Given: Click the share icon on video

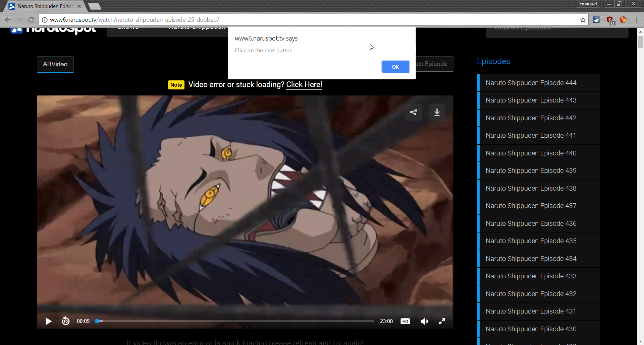Looking at the screenshot, I should pos(413,112).
